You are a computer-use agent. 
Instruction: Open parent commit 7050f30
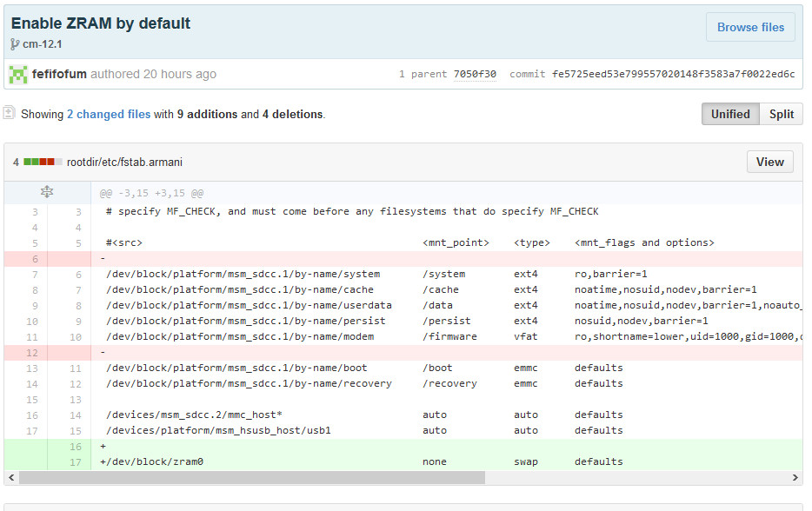pyautogui.click(x=475, y=74)
